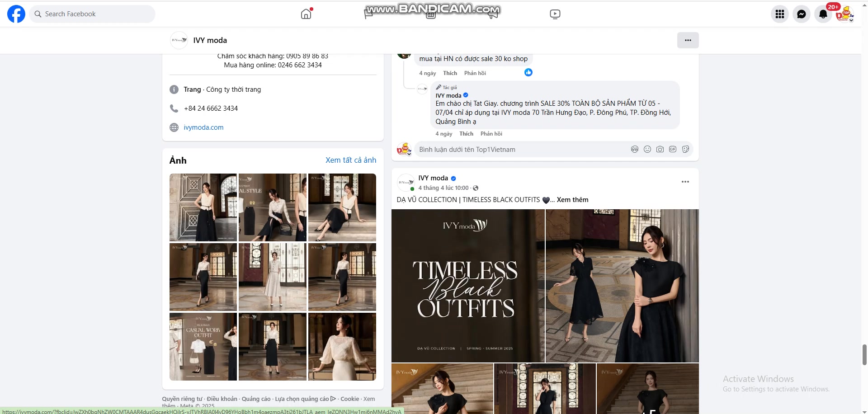Open Messenger chats icon
The height and width of the screenshot is (414, 868).
point(801,14)
